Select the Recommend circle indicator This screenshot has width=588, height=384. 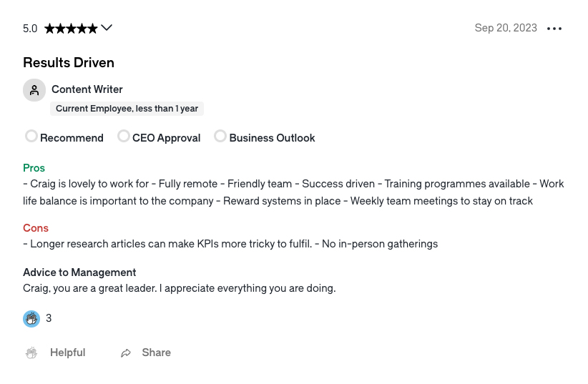click(x=31, y=136)
